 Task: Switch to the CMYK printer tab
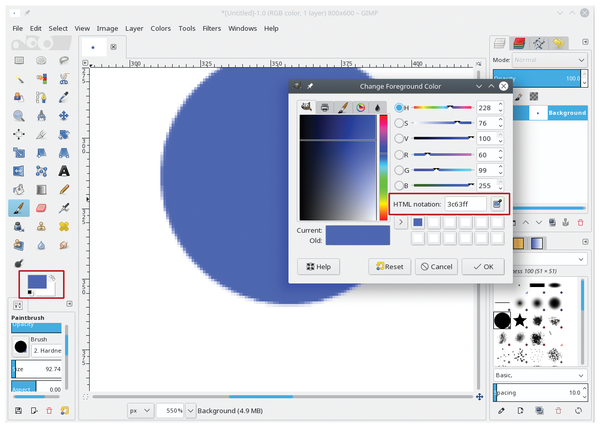324,107
